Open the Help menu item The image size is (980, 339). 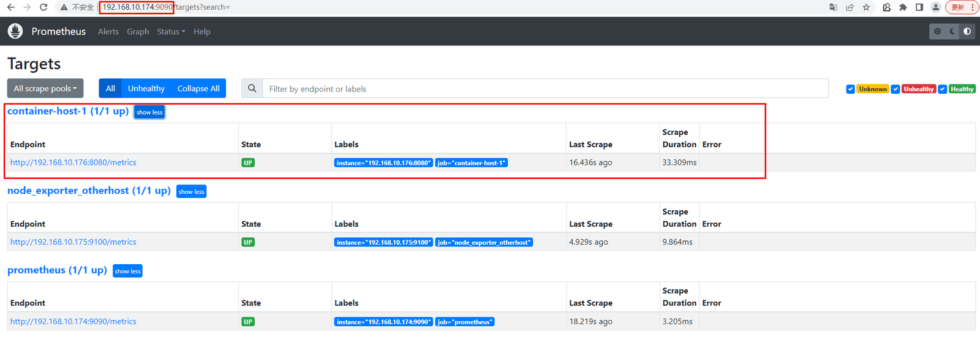[202, 31]
